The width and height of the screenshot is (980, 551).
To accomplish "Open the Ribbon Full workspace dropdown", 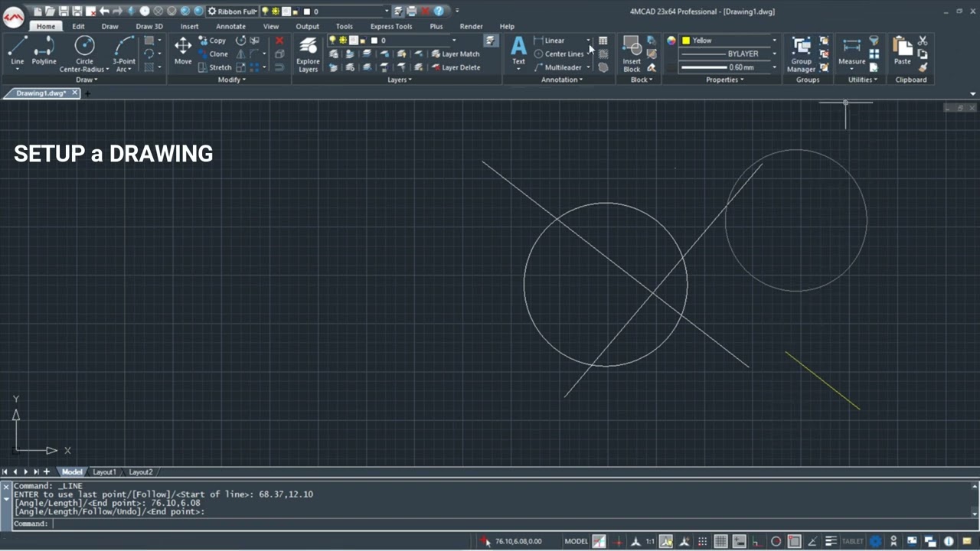I will pos(232,11).
